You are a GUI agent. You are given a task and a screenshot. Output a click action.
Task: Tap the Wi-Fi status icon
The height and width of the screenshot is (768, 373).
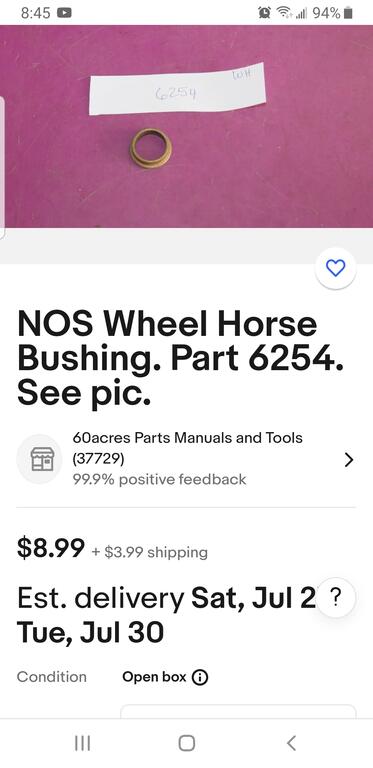click(283, 13)
